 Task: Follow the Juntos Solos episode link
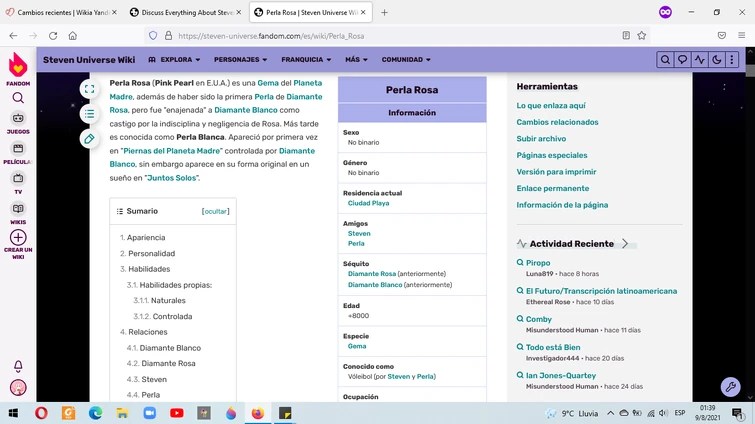[172, 178]
